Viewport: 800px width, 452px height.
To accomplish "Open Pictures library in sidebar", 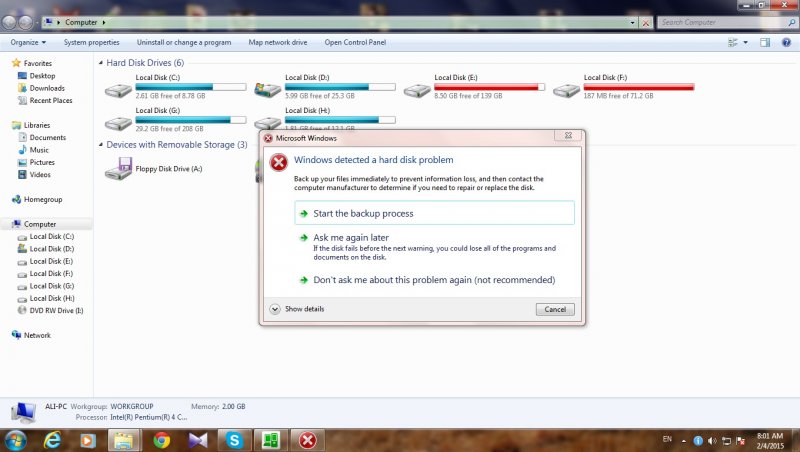I will coord(36,162).
